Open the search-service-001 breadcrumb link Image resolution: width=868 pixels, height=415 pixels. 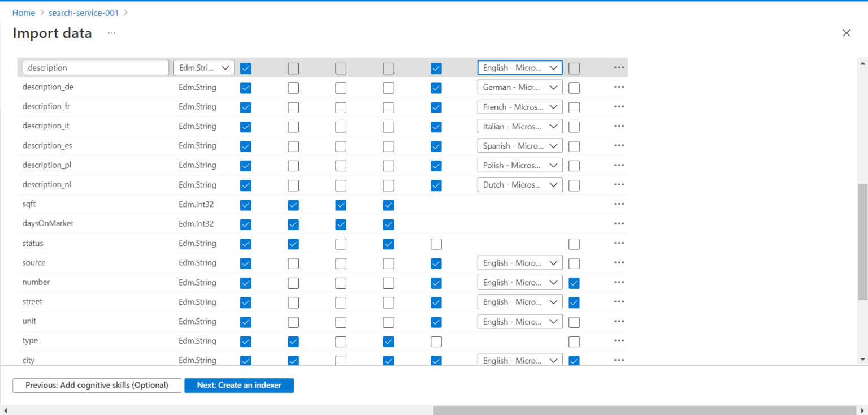(84, 12)
